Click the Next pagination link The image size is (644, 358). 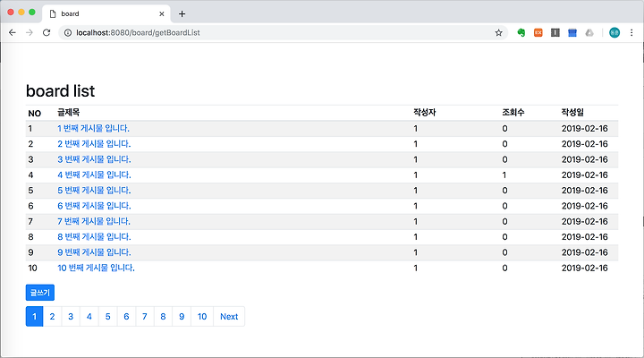229,317
